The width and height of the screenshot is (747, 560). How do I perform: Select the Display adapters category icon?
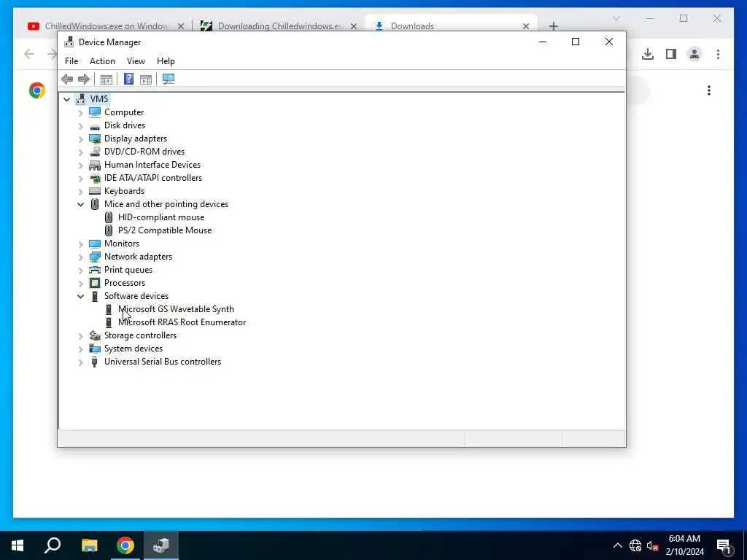(x=95, y=139)
